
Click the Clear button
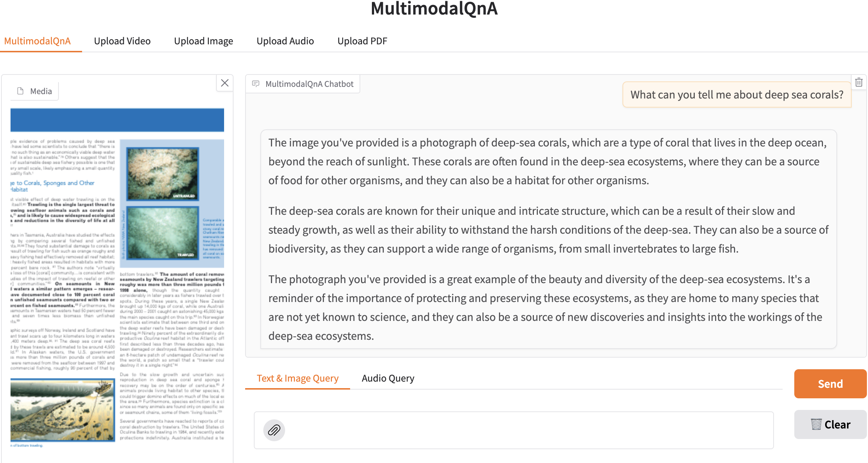click(830, 424)
